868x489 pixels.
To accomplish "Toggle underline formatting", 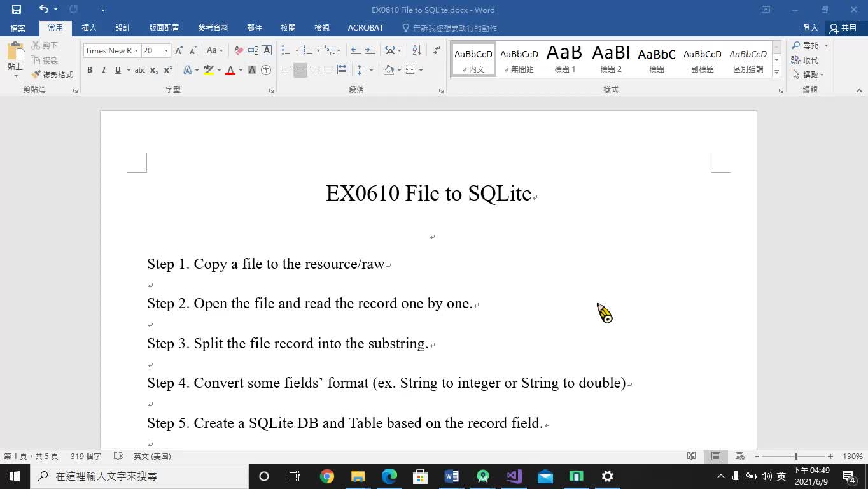I will pos(118,70).
